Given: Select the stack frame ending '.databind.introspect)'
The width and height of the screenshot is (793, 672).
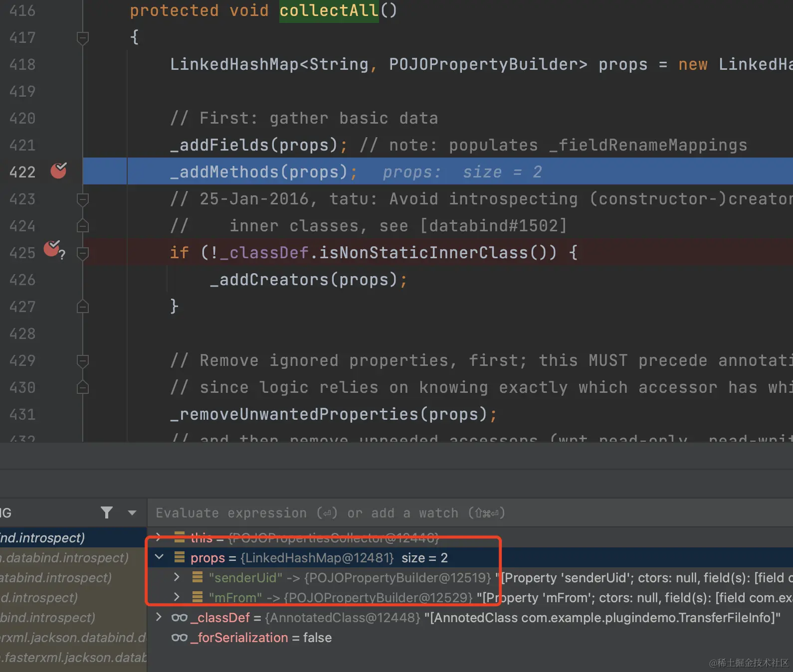Looking at the screenshot, I should coord(73,557).
